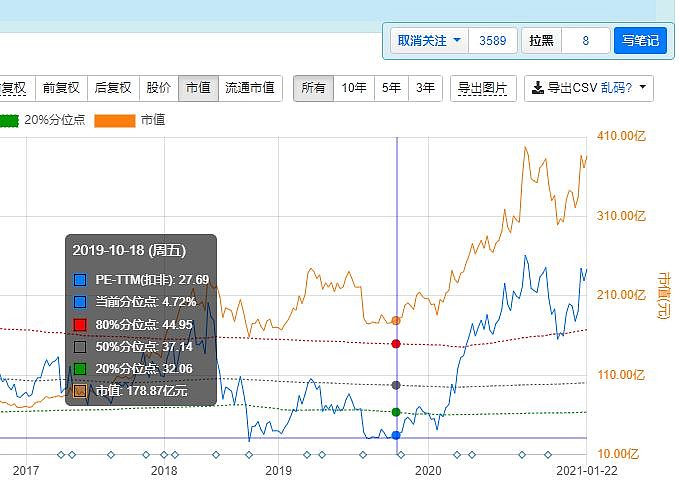Image resolution: width=679 pixels, height=498 pixels.
Task: Click the blacklist count 8
Action: pyautogui.click(x=585, y=41)
